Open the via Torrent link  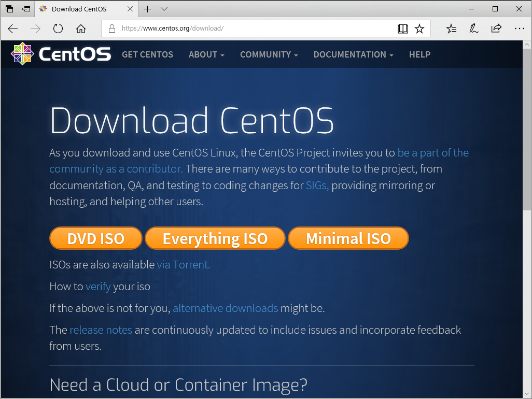[183, 264]
